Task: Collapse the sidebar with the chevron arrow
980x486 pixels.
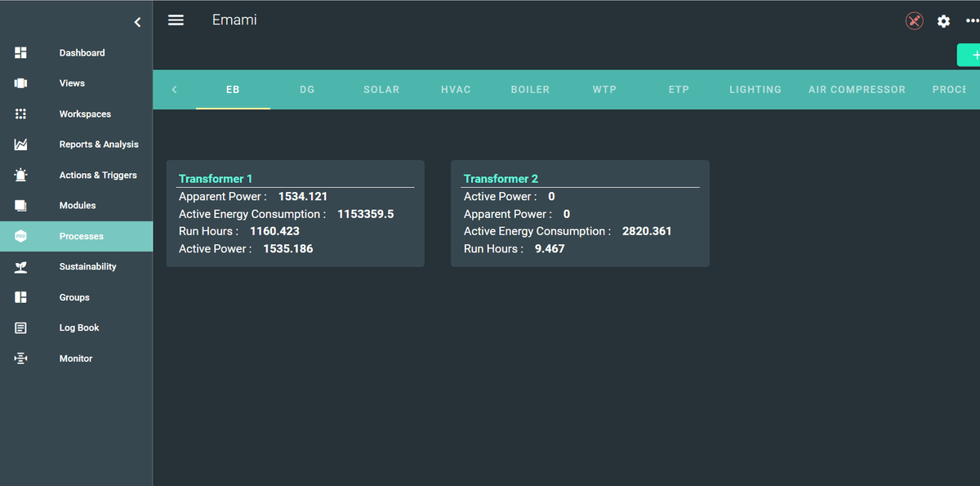Action: [137, 23]
